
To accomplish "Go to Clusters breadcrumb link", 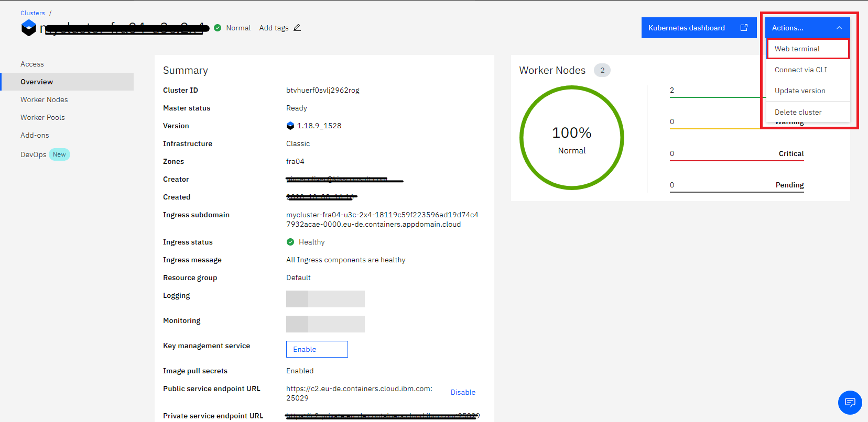I will pyautogui.click(x=32, y=13).
